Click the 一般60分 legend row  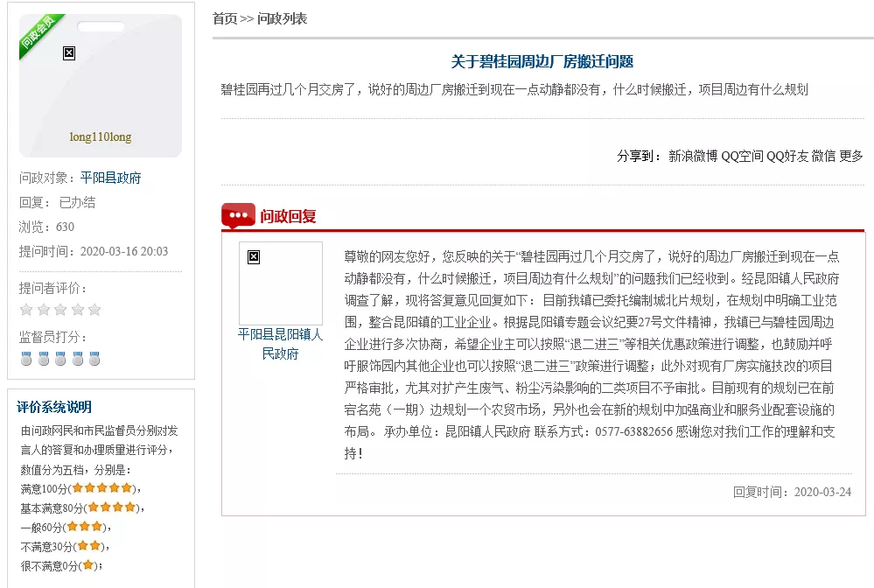coord(66,528)
